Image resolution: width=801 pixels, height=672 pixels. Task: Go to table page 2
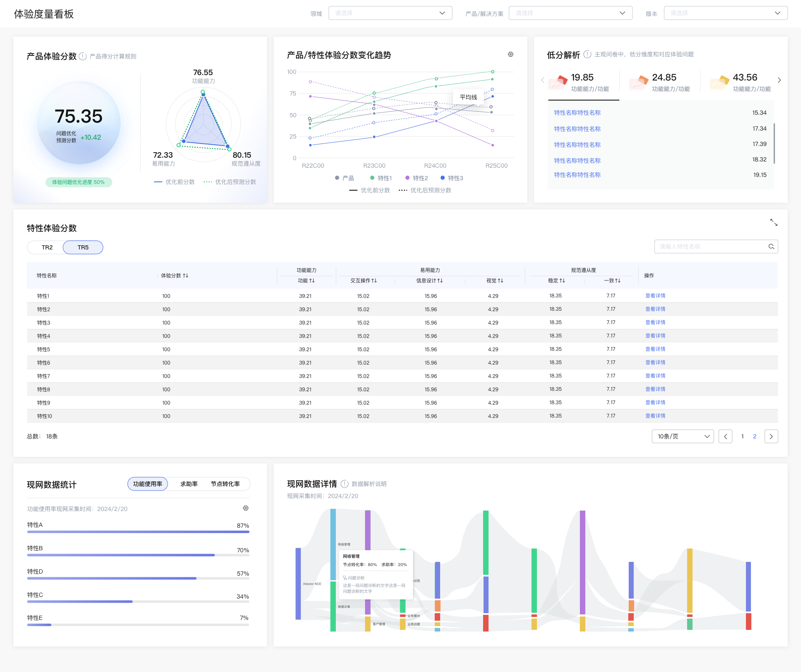click(x=755, y=436)
